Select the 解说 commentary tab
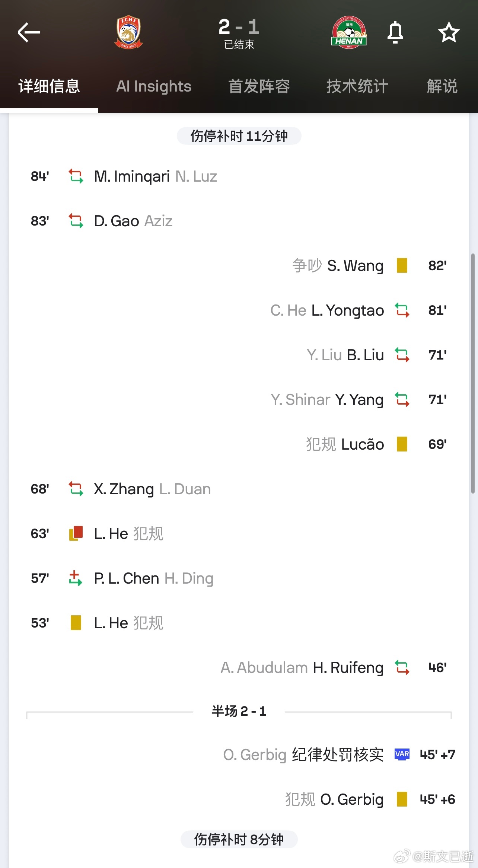478x868 pixels. click(442, 86)
